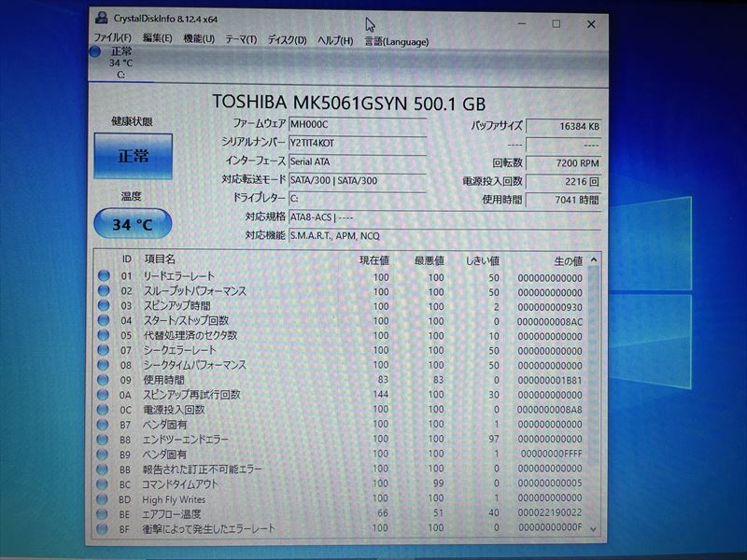This screenshot has width=747, height=560.
Task: Click the interface field Serial ATA
Action: pyautogui.click(x=358, y=161)
